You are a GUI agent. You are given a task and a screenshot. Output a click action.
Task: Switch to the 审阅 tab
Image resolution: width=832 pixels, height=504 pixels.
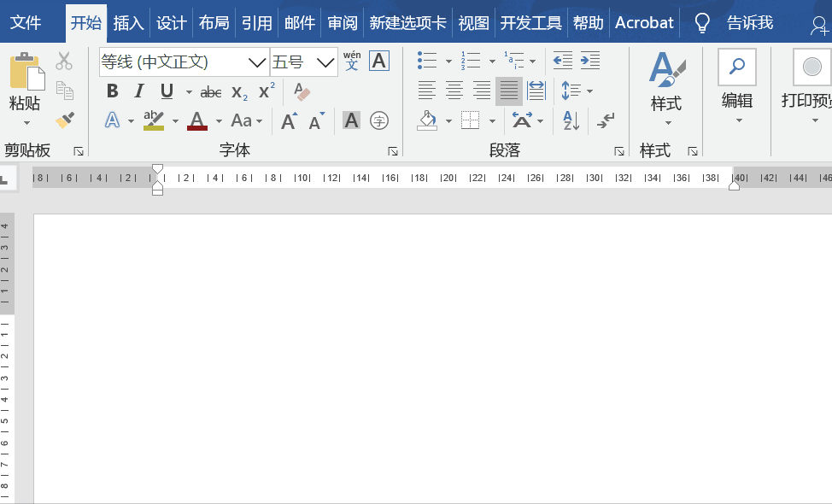[343, 23]
